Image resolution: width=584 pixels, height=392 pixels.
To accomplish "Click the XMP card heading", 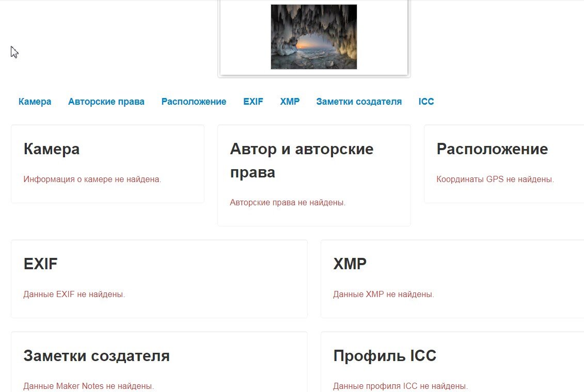I will click(350, 264).
